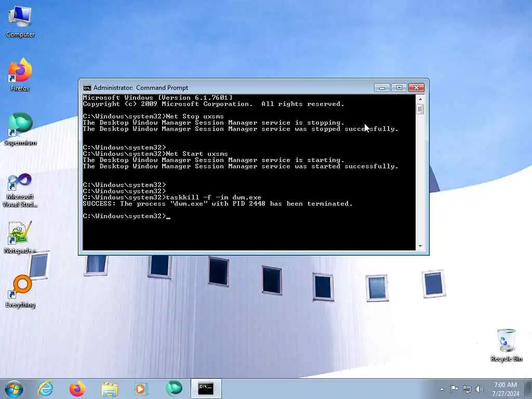532x399 pixels.
Task: Open the network tray icon
Action: click(x=467, y=389)
